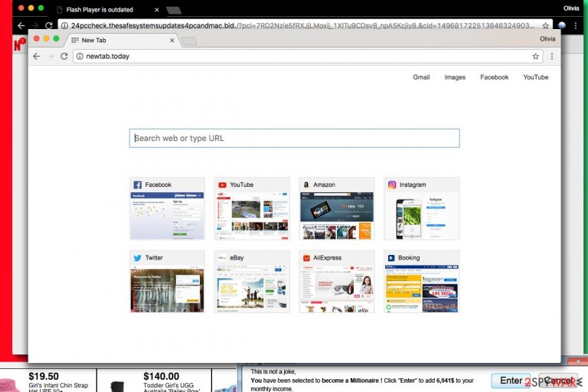Screen dimensions: 588x392
Task: Open the YouTube link at top right
Action: pos(535,77)
